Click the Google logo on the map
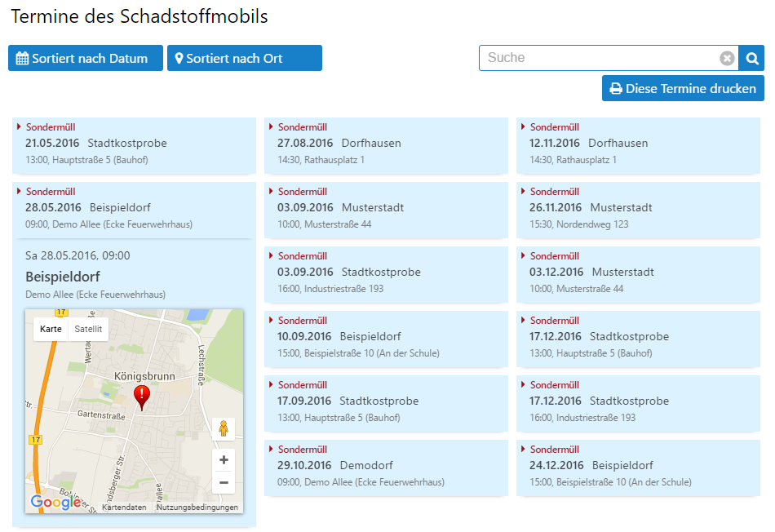 [55, 502]
